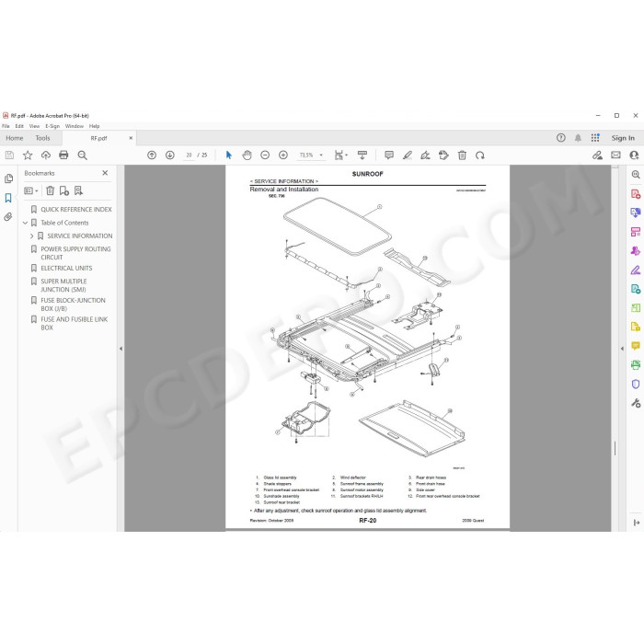644x644 pixels.
Task: Send file by email envelope icon
Action: tap(615, 155)
